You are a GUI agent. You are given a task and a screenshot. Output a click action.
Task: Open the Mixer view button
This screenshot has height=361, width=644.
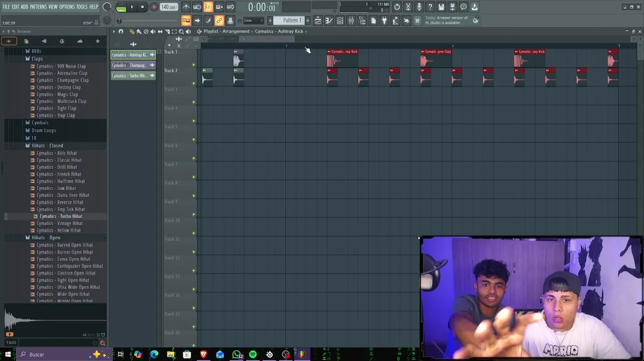pyautogui.click(x=351, y=21)
